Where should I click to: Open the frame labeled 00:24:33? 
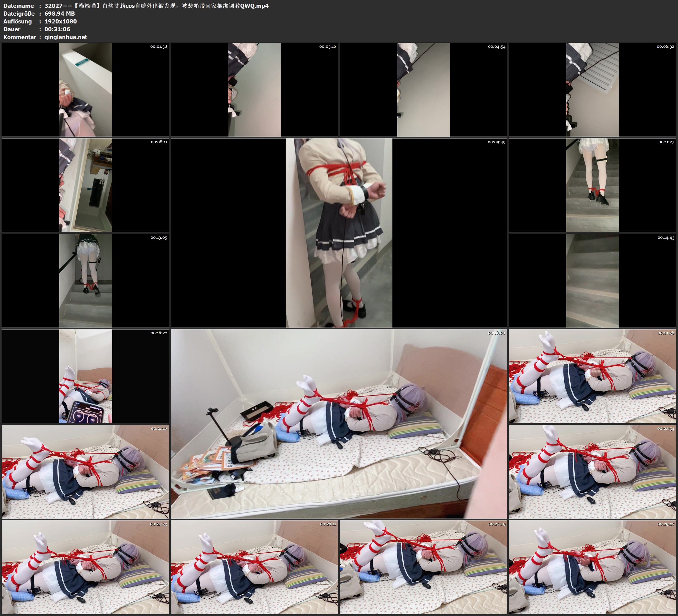click(x=85, y=567)
